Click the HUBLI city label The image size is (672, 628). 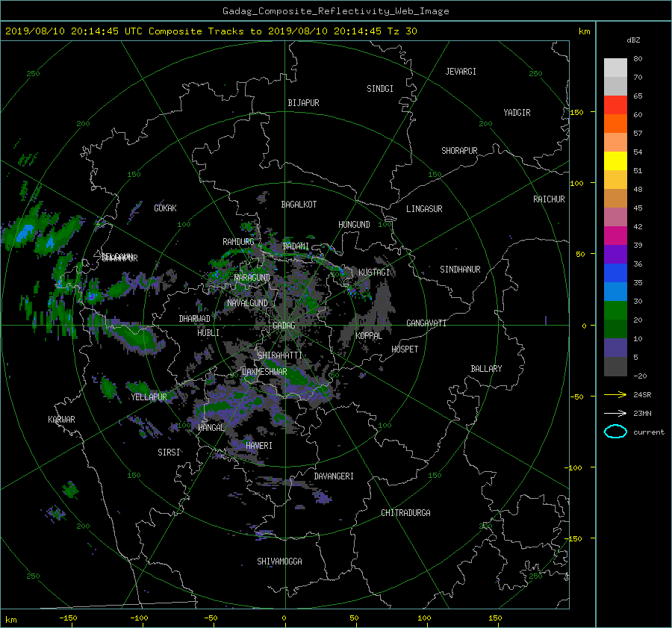point(208,332)
